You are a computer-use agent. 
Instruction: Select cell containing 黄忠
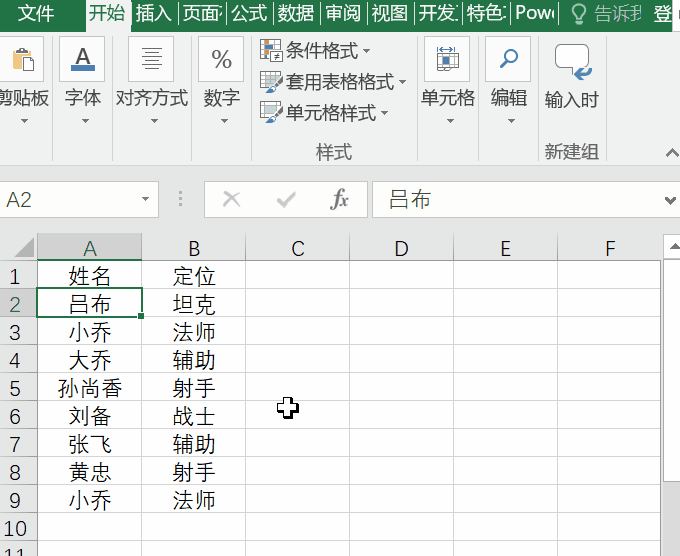point(89,472)
